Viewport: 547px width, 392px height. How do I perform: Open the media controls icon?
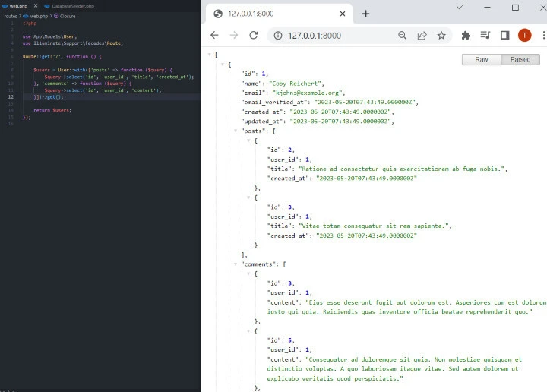coord(485,36)
